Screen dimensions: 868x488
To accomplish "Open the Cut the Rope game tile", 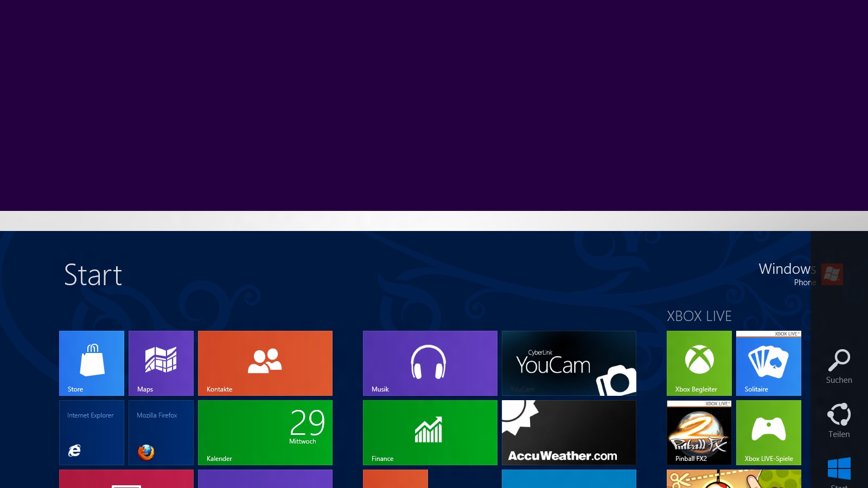I will (734, 479).
